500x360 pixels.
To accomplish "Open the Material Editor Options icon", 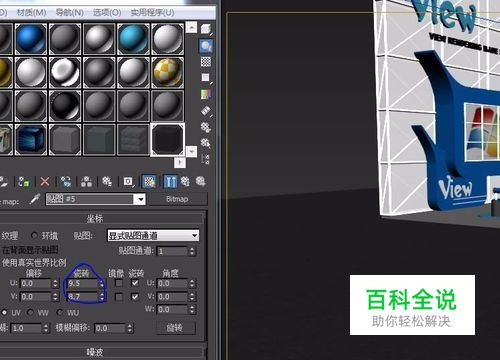I will click(206, 127).
